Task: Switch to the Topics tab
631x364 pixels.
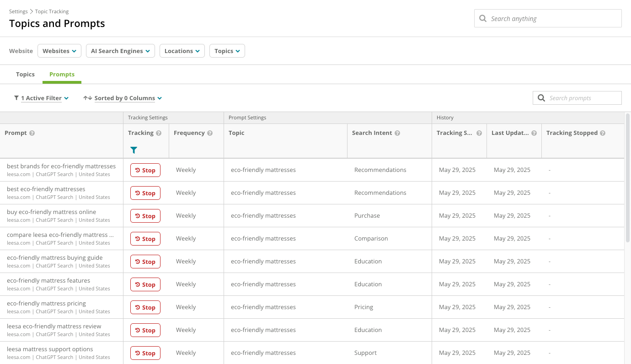Action: point(25,74)
